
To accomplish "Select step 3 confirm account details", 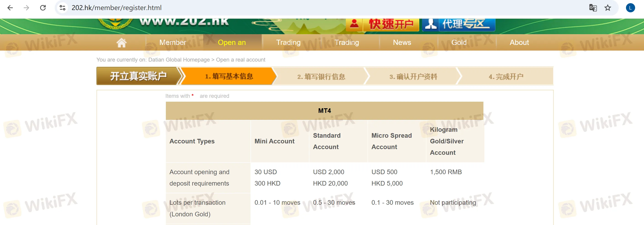I will [x=413, y=76].
